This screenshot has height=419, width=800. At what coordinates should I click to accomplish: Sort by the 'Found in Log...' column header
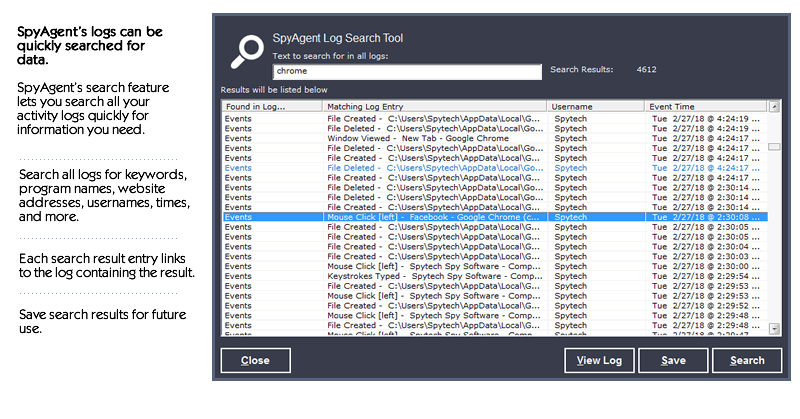tap(272, 106)
